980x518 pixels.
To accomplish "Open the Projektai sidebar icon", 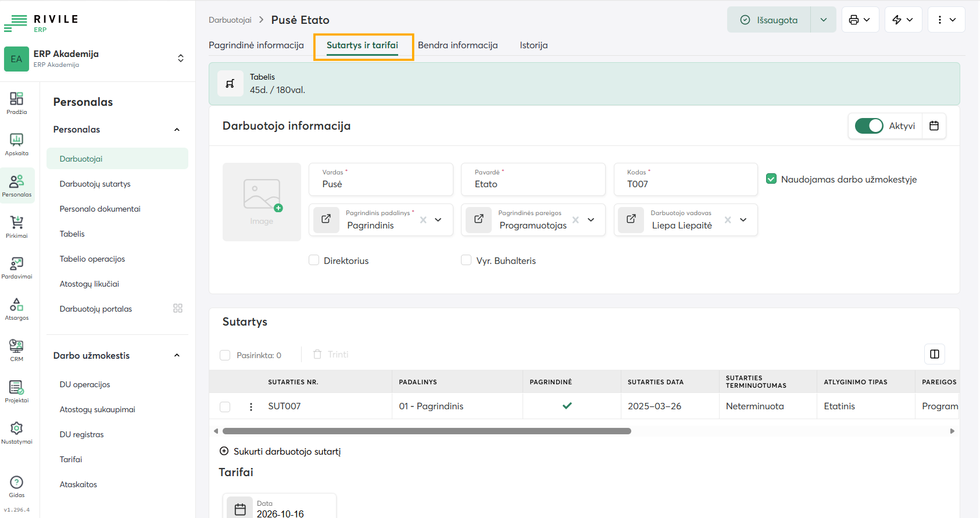I will pyautogui.click(x=17, y=391).
